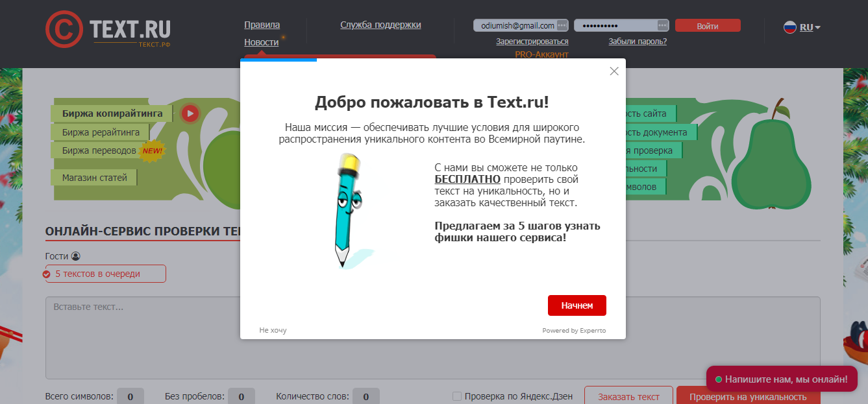The image size is (868, 404).
Task: Click the Text.ru logo icon
Action: 64,30
